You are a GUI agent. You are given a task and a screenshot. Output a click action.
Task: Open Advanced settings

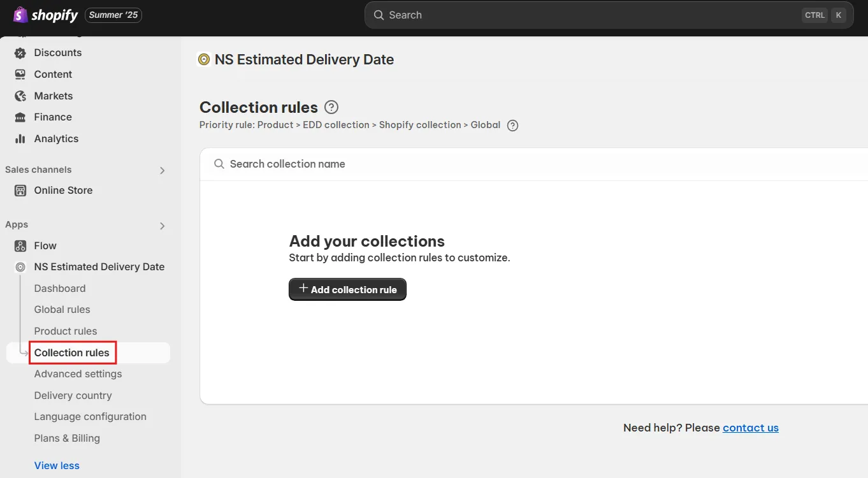[x=78, y=374]
